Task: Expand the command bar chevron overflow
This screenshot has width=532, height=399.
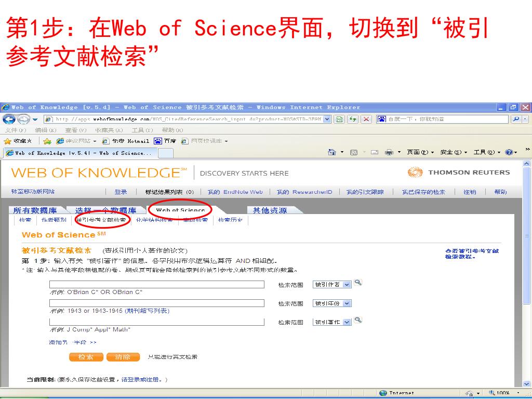Action: pyautogui.click(x=528, y=149)
